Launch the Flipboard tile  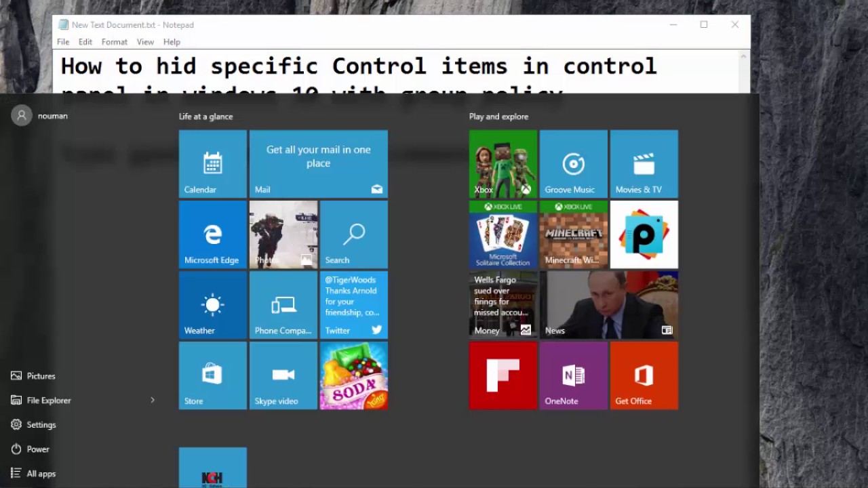[503, 375]
